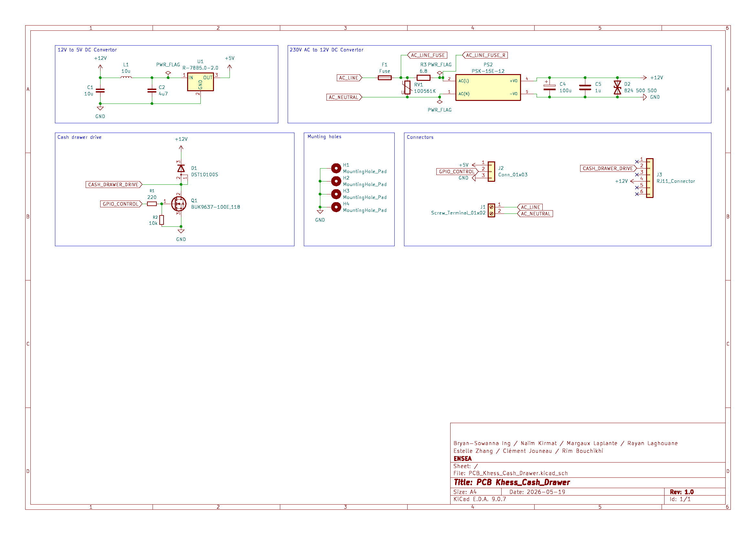Select the '230V AC to 12V DC Convertor' text
Screen dimensions: 756x535
tap(326, 50)
